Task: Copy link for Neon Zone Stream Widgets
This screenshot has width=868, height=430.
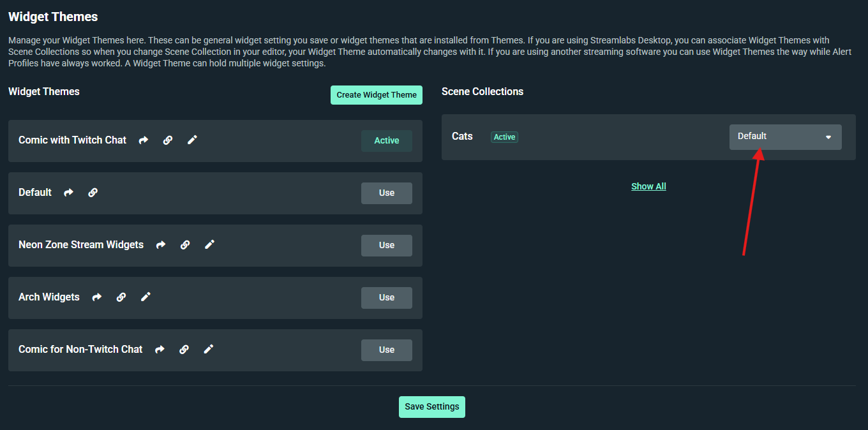Action: (184, 244)
